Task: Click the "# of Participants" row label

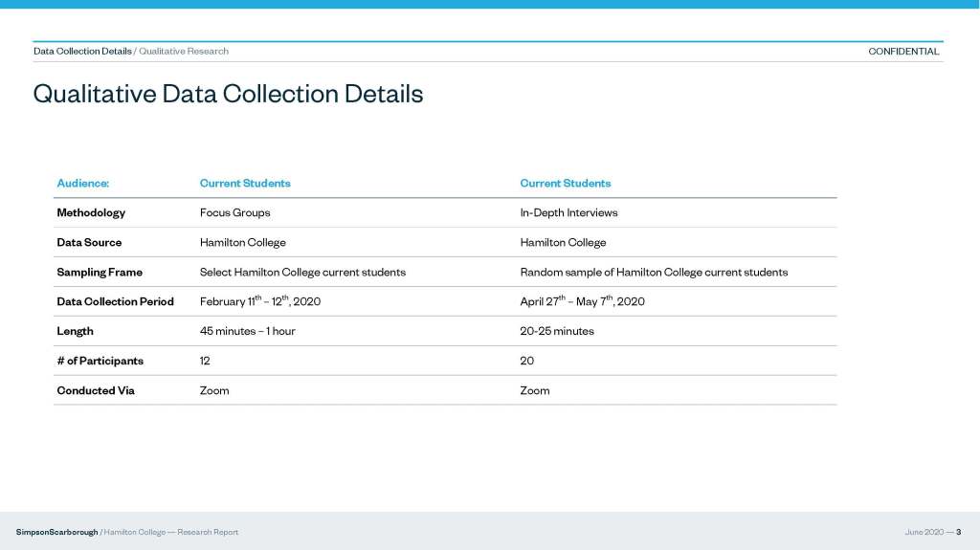Action: [100, 361]
